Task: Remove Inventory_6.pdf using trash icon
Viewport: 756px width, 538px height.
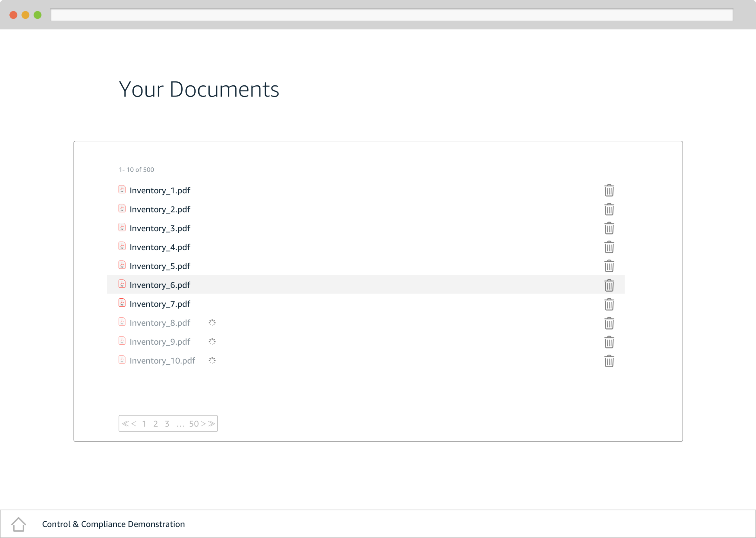Action: (x=609, y=285)
